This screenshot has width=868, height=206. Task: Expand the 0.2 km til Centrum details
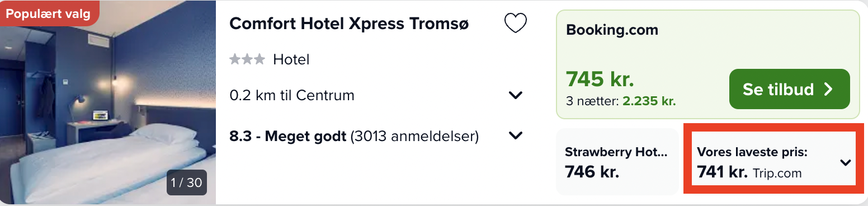coord(516,95)
